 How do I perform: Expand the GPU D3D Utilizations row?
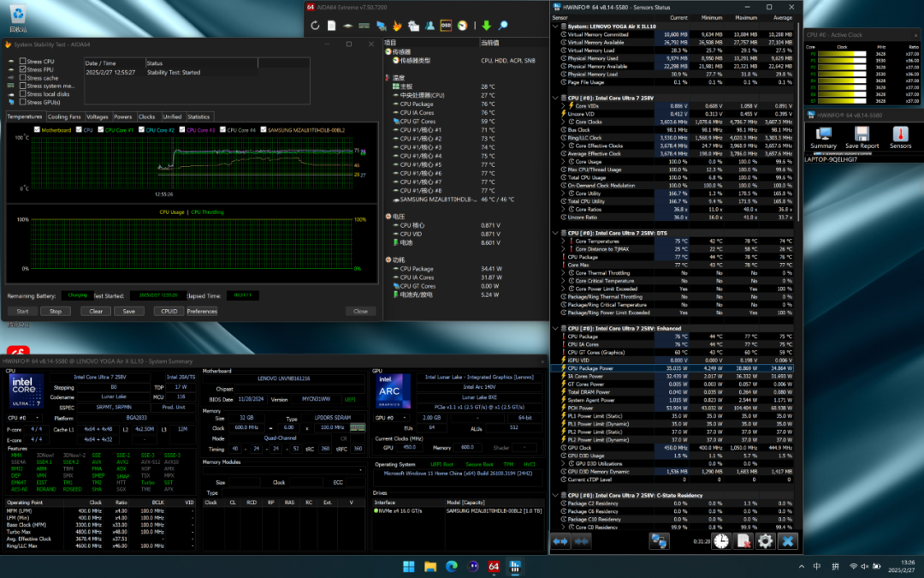pos(562,463)
